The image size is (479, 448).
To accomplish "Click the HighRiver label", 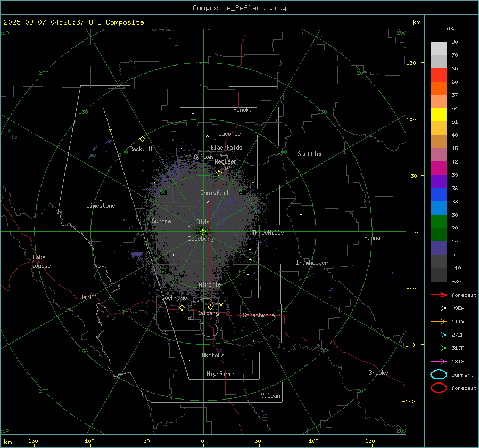I will point(221,374).
